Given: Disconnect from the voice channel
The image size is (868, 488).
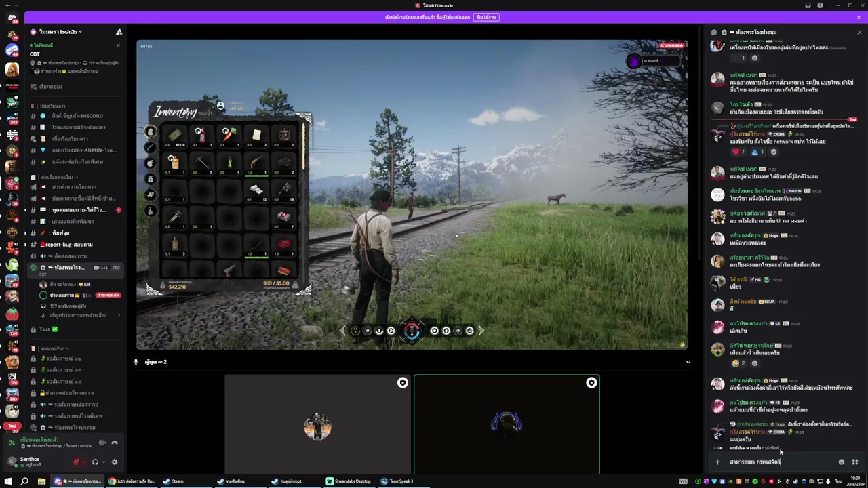Looking at the screenshot, I should click(x=115, y=443).
